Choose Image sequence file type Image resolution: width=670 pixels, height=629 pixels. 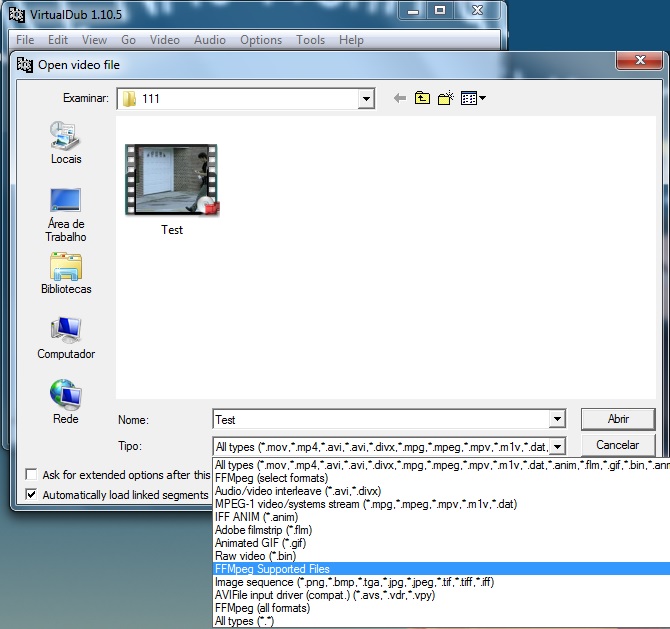(x=441, y=582)
